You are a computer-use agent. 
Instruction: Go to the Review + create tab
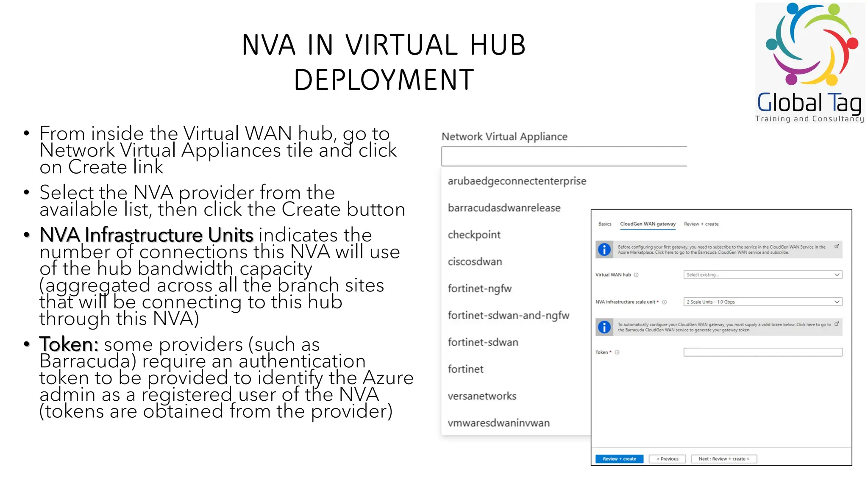pos(701,224)
